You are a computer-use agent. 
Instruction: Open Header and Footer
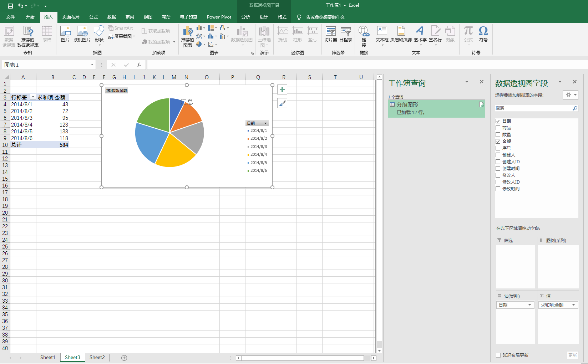[x=401, y=34]
